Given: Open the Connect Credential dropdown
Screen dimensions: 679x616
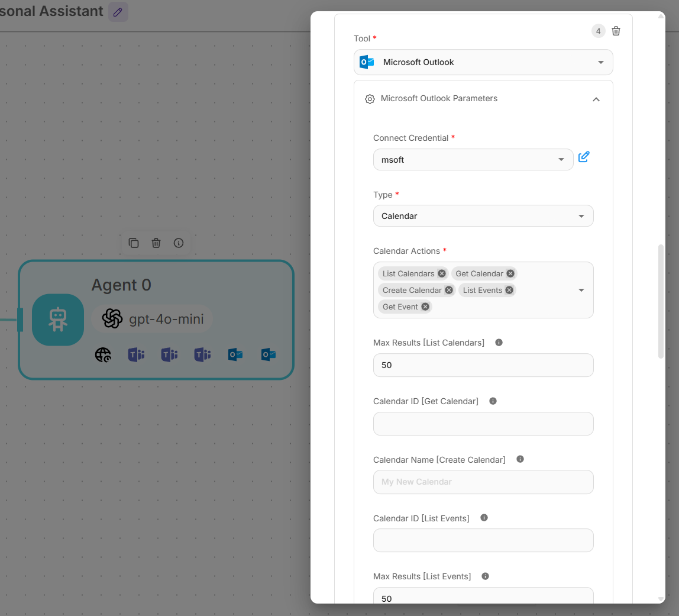Looking at the screenshot, I should pyautogui.click(x=473, y=160).
